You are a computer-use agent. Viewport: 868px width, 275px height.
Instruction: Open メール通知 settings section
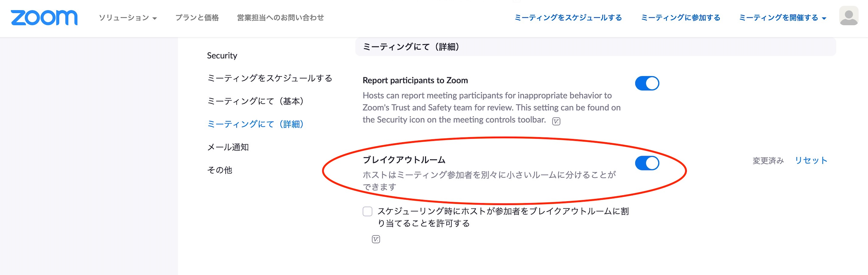[228, 147]
